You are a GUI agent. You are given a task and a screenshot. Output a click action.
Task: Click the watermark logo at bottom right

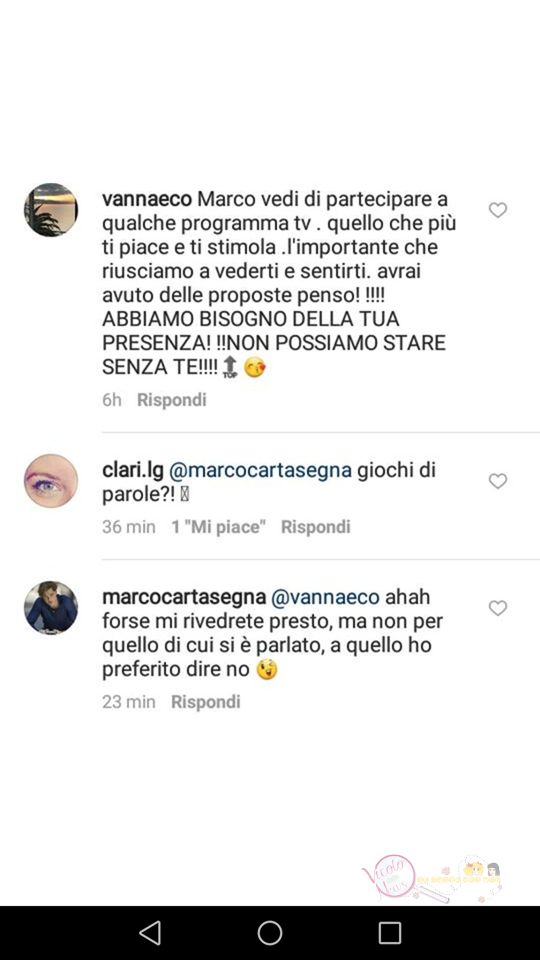tap(432, 877)
